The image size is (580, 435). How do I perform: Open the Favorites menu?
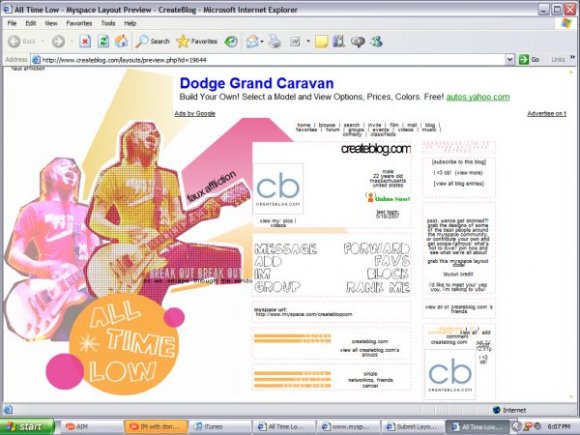pos(79,23)
